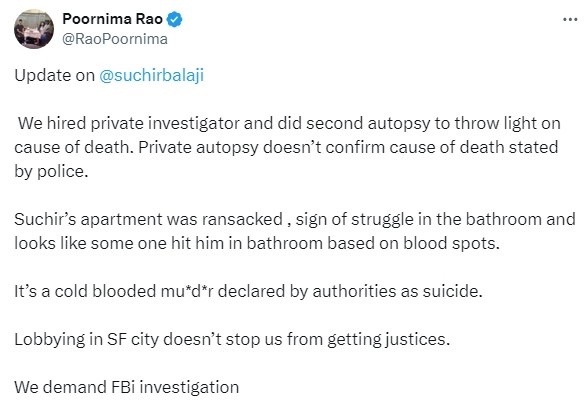Open the @suchirbalaji mention link
Image resolution: width=587 pixels, height=414 pixels.
coord(151,75)
